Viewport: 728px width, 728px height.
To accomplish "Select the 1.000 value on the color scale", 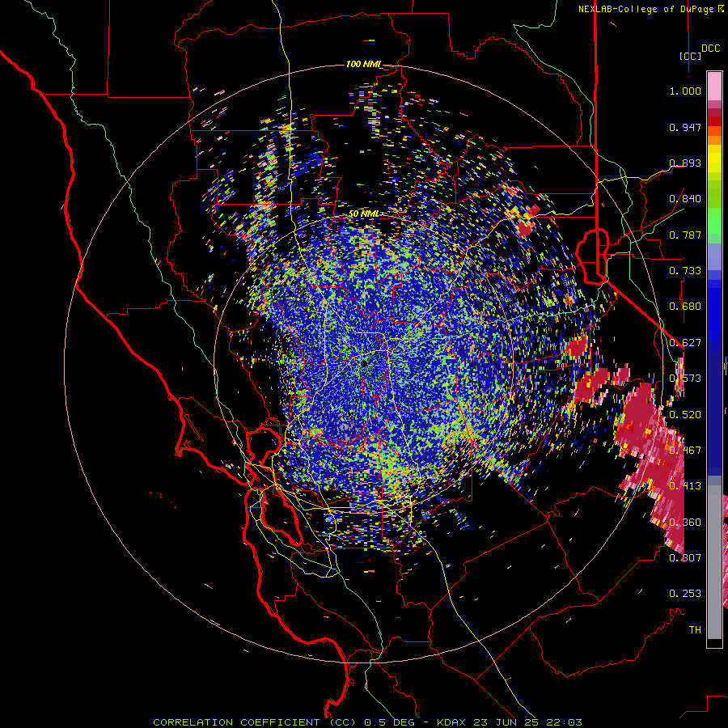I will coord(685,91).
